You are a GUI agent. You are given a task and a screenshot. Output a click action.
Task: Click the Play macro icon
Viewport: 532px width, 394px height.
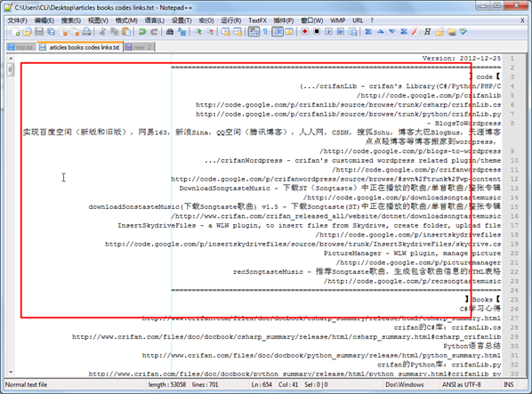328,32
